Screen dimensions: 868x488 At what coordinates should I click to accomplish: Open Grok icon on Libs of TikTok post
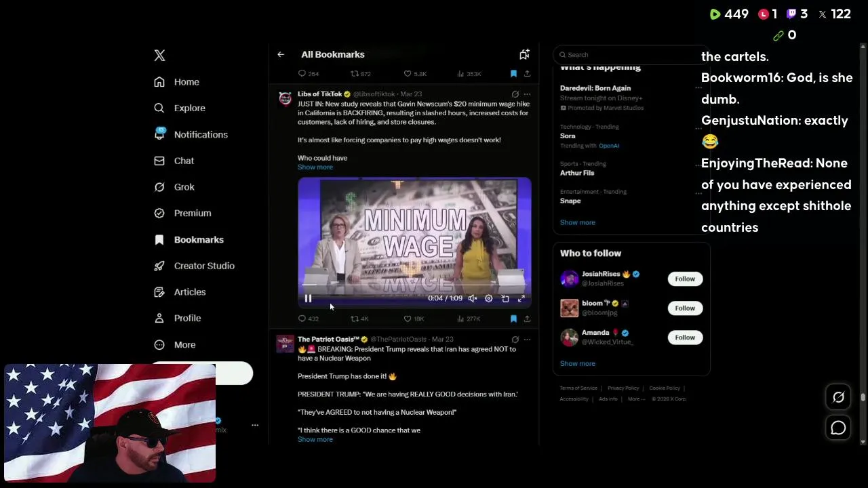click(x=515, y=94)
